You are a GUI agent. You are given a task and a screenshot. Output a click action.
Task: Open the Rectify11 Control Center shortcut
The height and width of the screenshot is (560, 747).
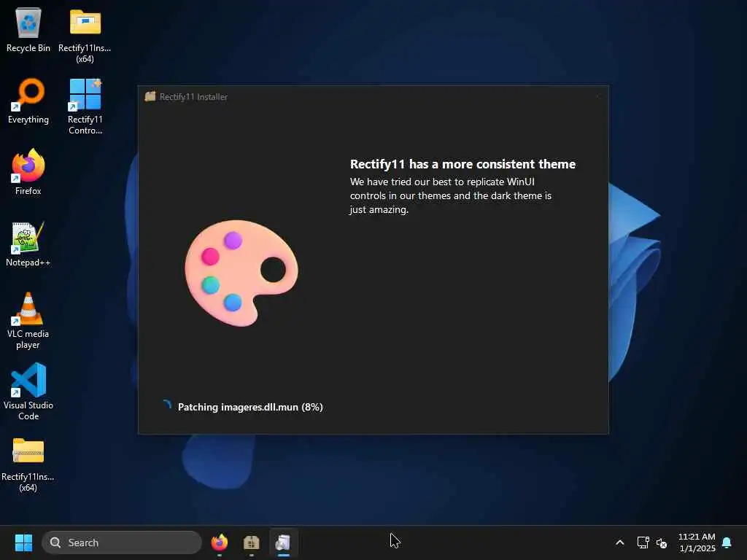[85, 106]
